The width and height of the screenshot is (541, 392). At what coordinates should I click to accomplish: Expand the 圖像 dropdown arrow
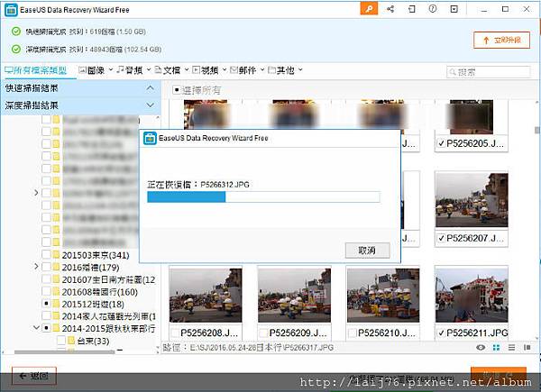(x=111, y=70)
